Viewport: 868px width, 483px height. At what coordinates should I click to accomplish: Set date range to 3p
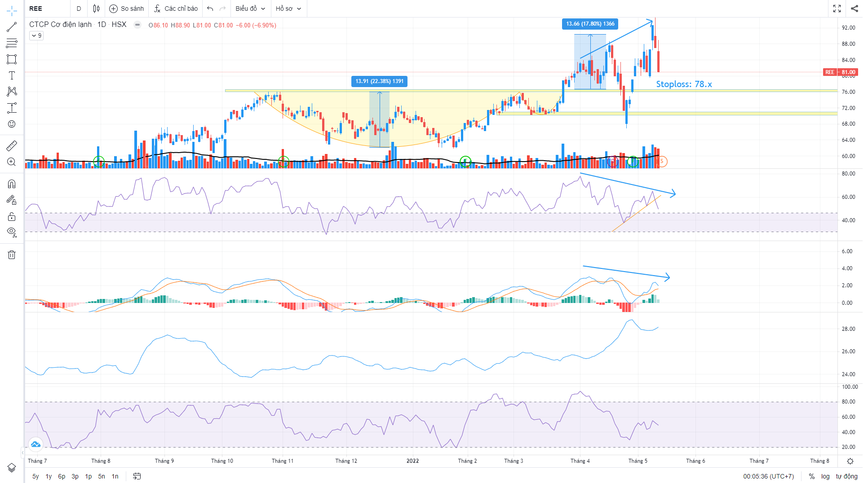(x=75, y=476)
